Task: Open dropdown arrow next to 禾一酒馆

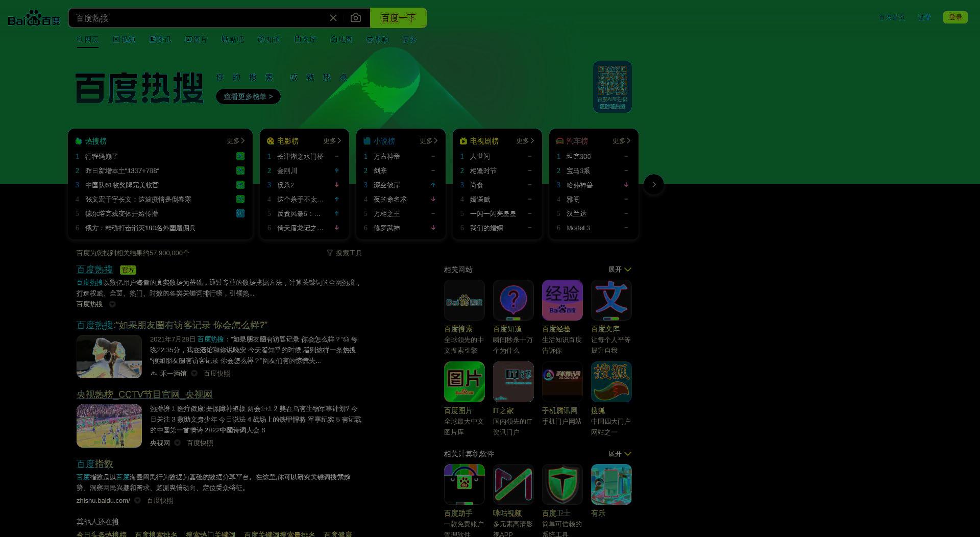Action: click(194, 373)
